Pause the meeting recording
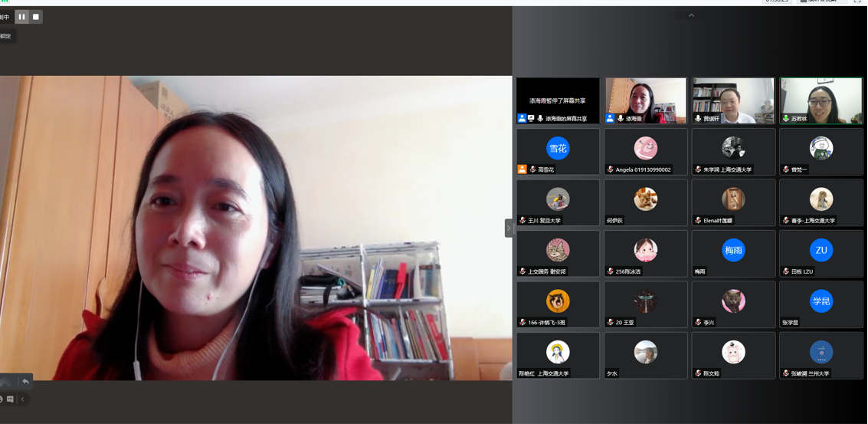Viewport: 868px width, 424px height. (x=21, y=17)
